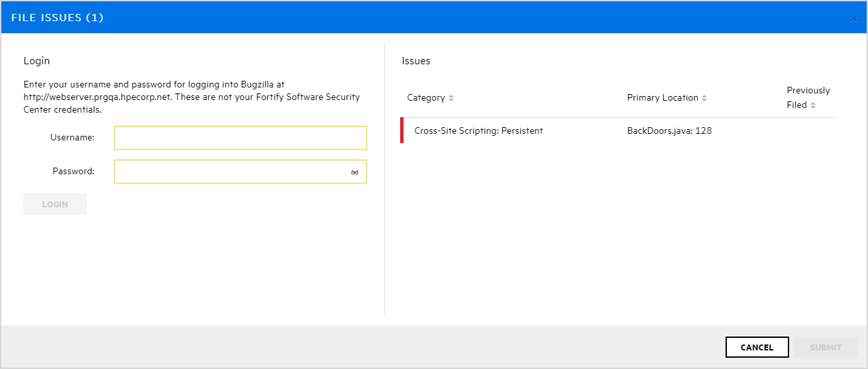Viewport: 868px width, 369px height.
Task: Click the red severity indicator bar
Action: click(x=402, y=131)
